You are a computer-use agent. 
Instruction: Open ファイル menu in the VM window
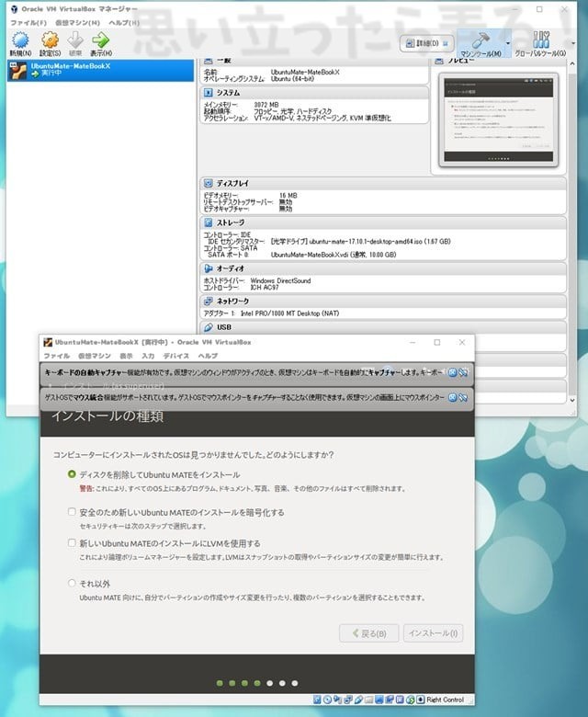coord(57,356)
